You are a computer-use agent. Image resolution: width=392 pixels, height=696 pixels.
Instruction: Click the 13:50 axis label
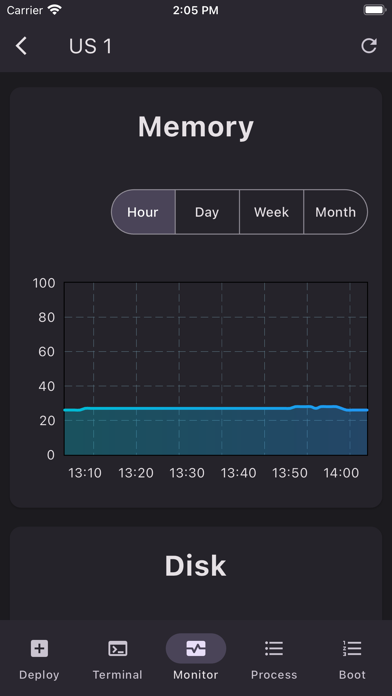point(290,473)
